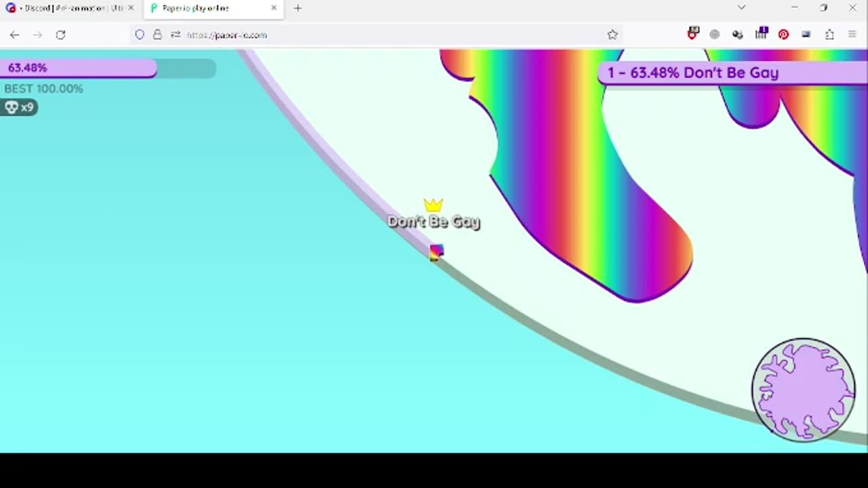This screenshot has height=488, width=868.
Task: Click the tracking protection shield in address bar
Action: 140,35
